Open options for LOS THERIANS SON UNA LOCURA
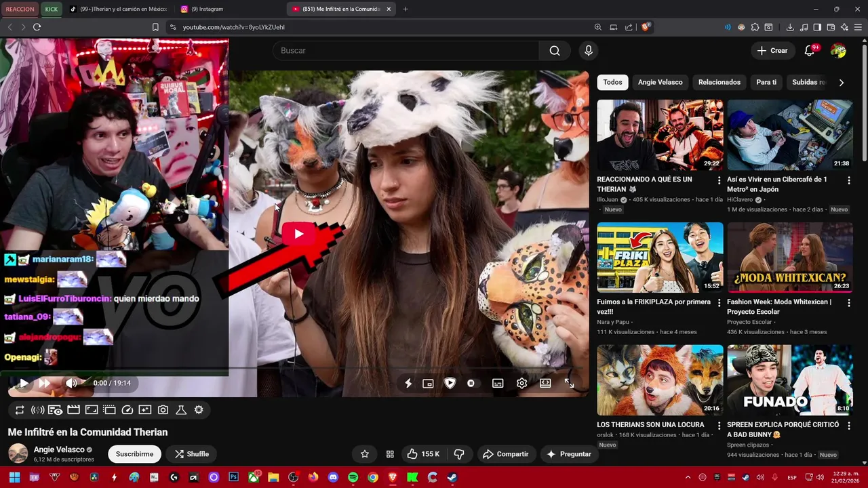 pos(719,426)
